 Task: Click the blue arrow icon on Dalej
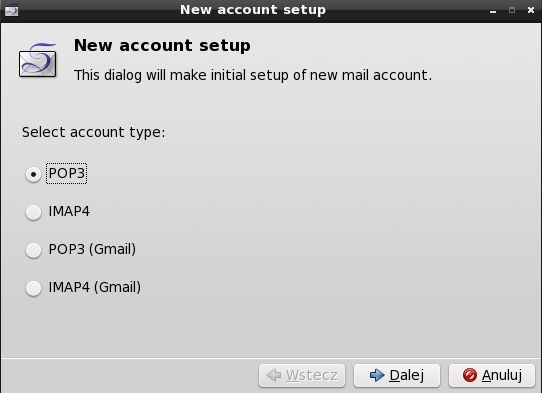[377, 375]
